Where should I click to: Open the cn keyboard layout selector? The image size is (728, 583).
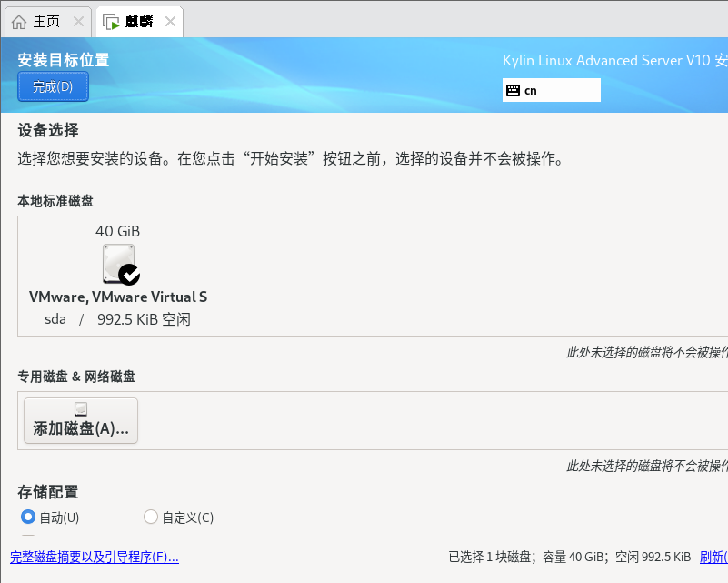coord(551,90)
